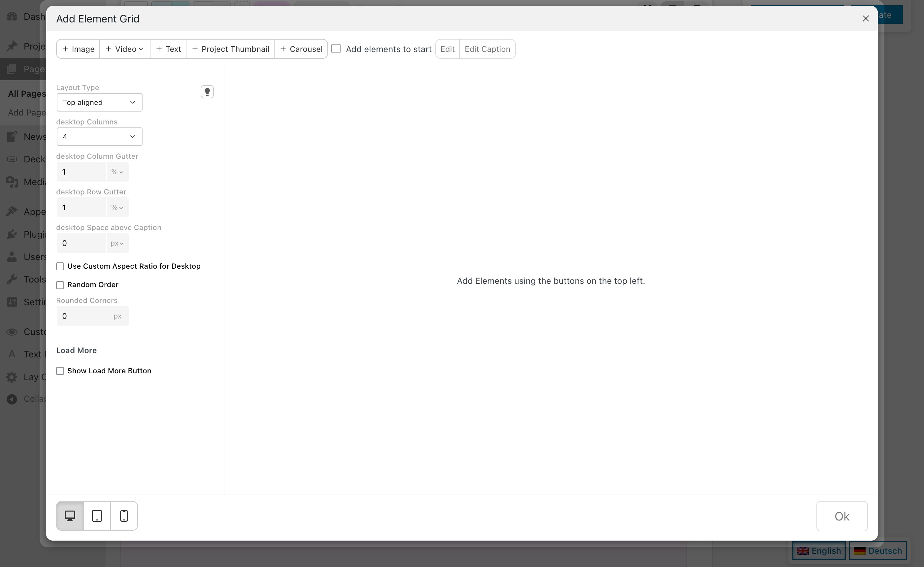Click the Plugins icon in sidebar
This screenshot has height=567, width=924.
coord(12,234)
